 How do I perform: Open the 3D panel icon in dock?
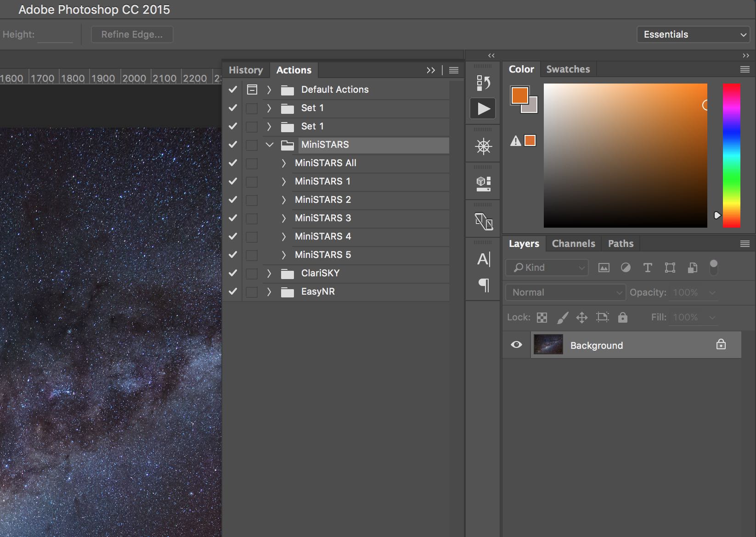coord(483,184)
